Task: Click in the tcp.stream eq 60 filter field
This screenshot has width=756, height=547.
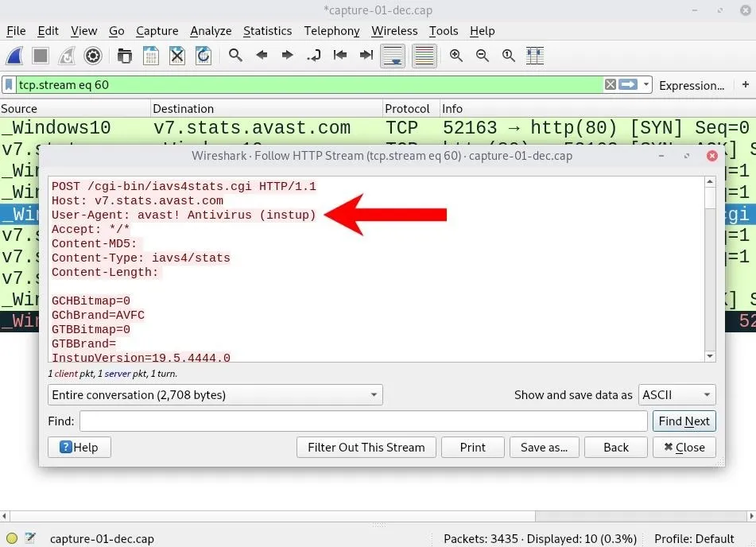Action: tap(308, 85)
